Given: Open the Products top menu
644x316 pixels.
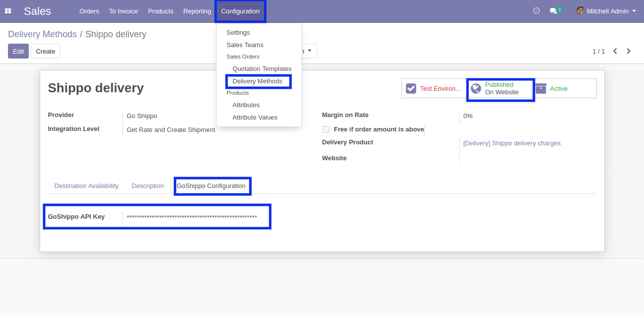Looking at the screenshot, I should pos(161,11).
